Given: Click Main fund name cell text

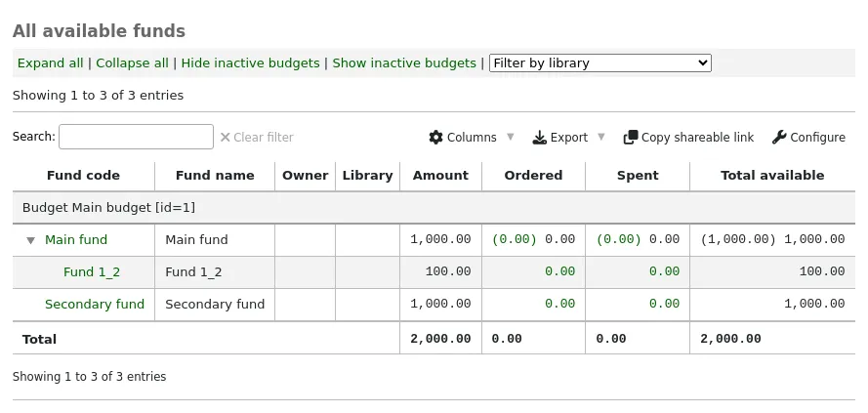Looking at the screenshot, I should (x=196, y=240).
